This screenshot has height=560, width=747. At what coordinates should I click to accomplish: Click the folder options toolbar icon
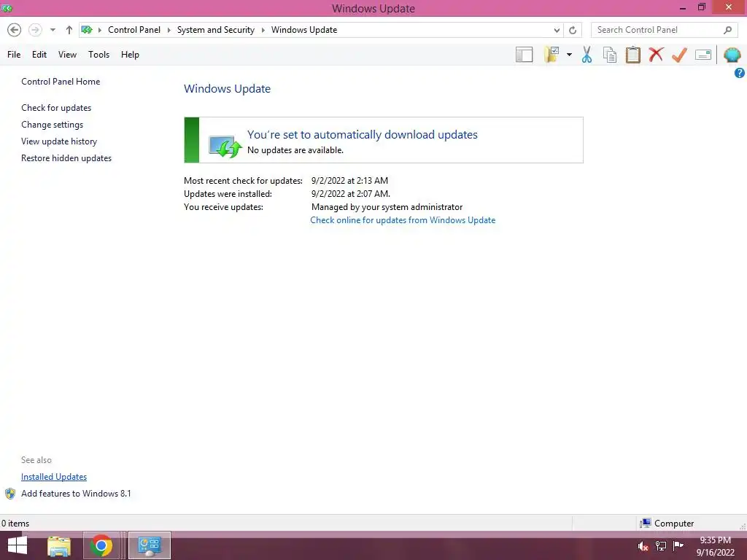pos(551,54)
